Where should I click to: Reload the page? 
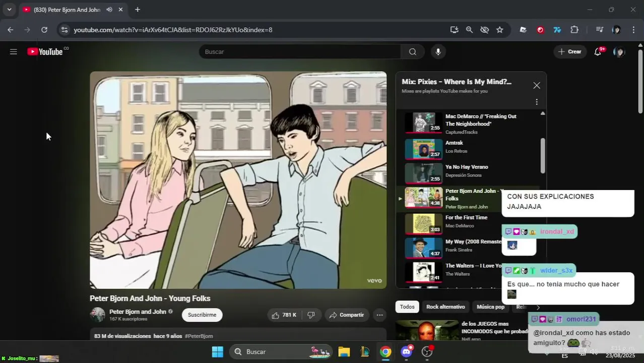coord(44,30)
